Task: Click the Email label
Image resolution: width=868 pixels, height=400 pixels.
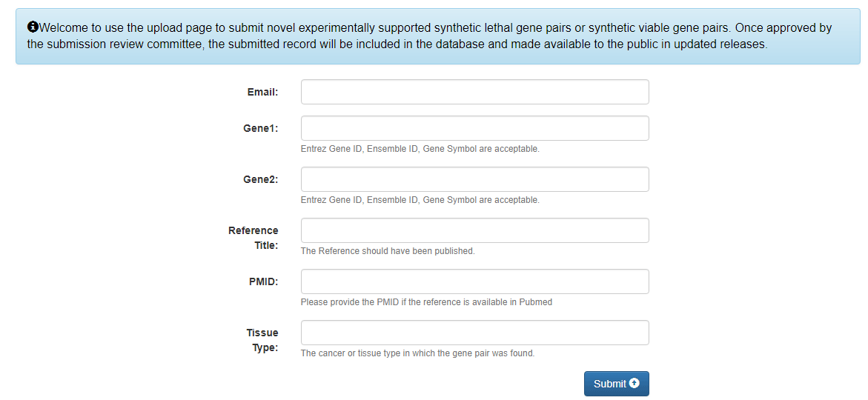Action: tap(262, 93)
